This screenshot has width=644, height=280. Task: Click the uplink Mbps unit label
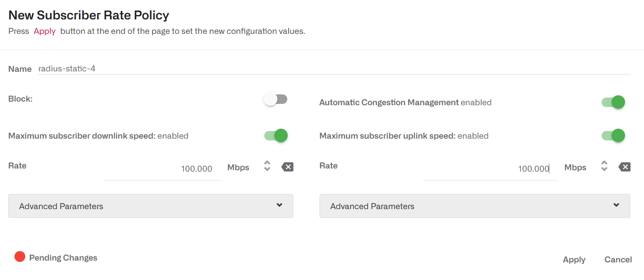click(575, 168)
